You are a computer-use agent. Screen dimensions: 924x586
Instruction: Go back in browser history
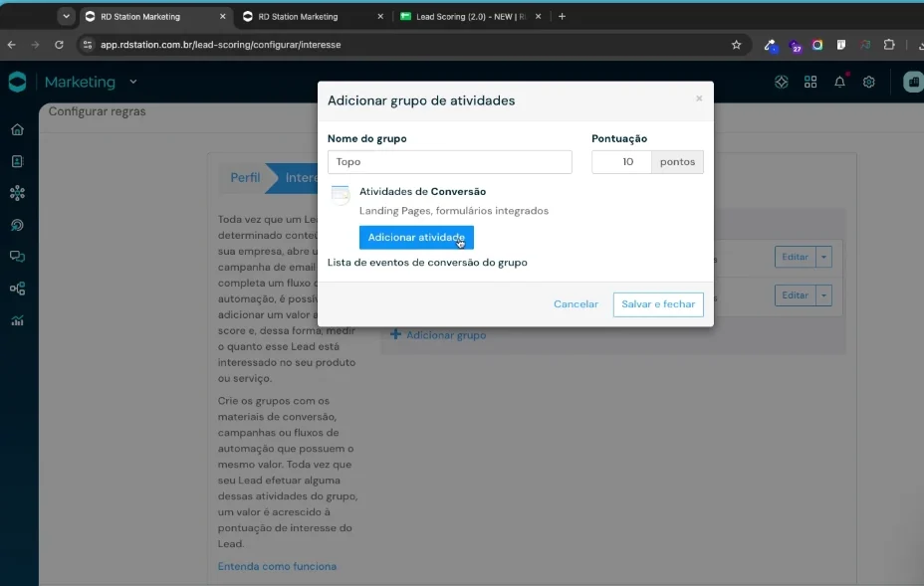[12, 45]
